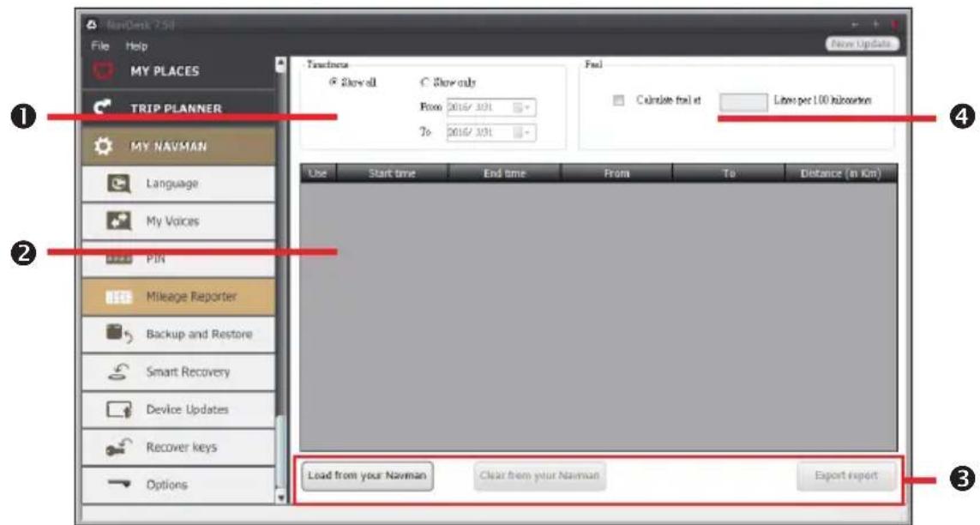
Task: Sort by the End time column header
Action: click(x=504, y=173)
